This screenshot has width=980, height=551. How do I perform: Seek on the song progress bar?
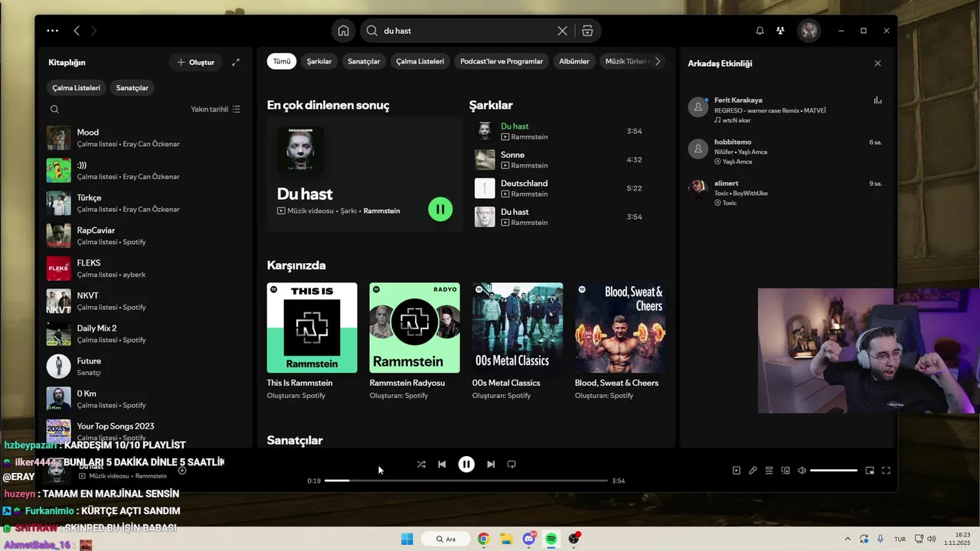465,481
